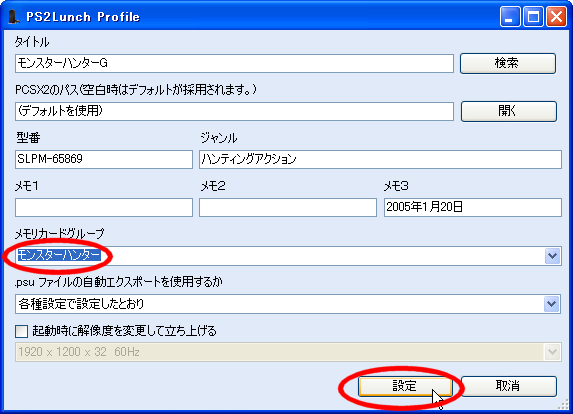Image resolution: width=573 pixels, height=414 pixels.
Task: Open the .psu auto export dropdown
Action: 553,304
